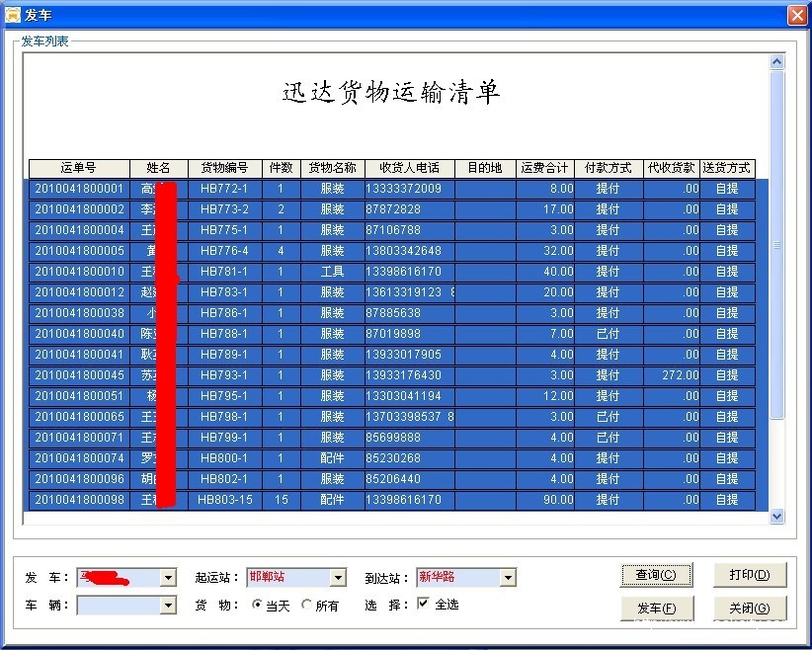Click the 运费合计 column header
Image resolution: width=812 pixels, height=650 pixels.
coord(544,168)
